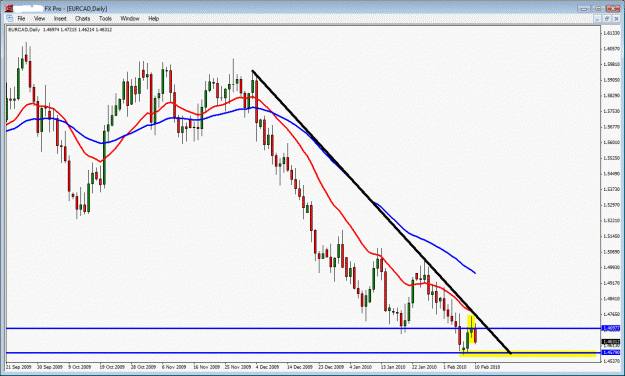
Task: Click the 9 Oct 2009 date label
Action: pos(81,366)
